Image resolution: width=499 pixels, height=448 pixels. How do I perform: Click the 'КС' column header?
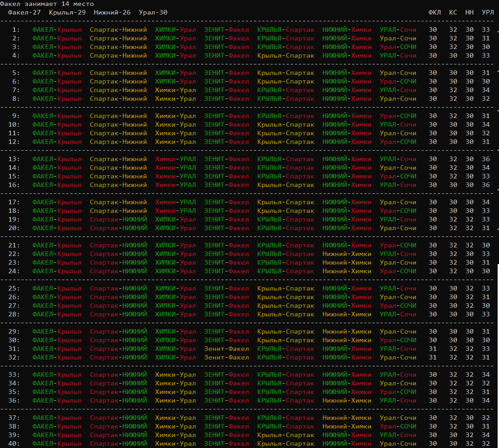453,12
